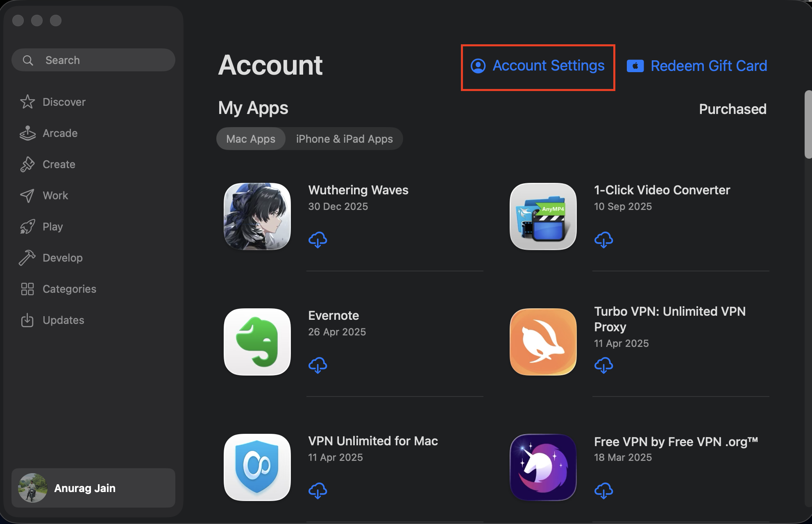Select Play in the sidebar

pos(52,226)
